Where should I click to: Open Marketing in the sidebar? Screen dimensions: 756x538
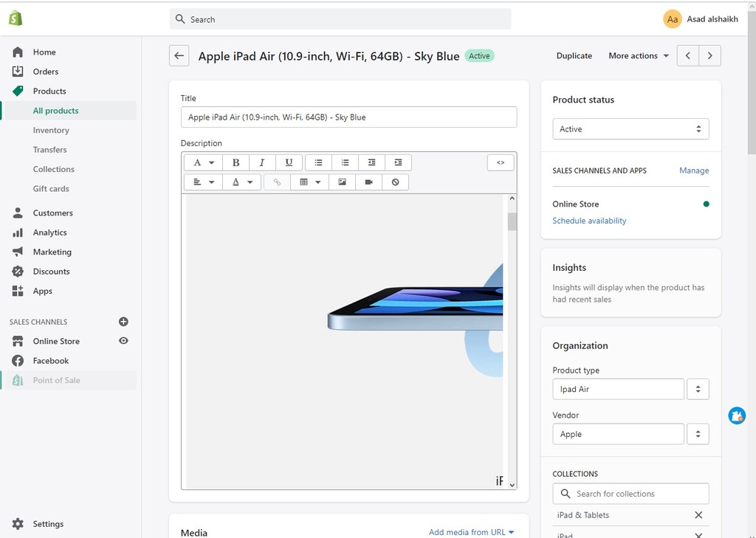[x=52, y=252]
